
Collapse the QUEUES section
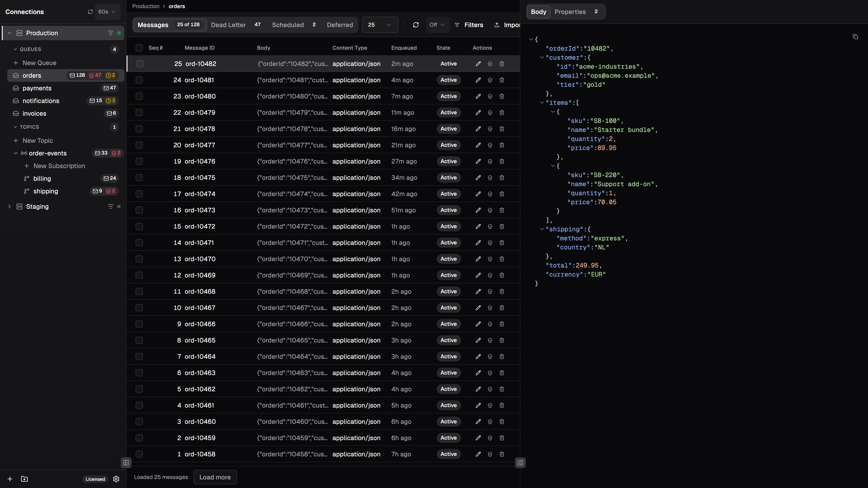click(x=15, y=49)
